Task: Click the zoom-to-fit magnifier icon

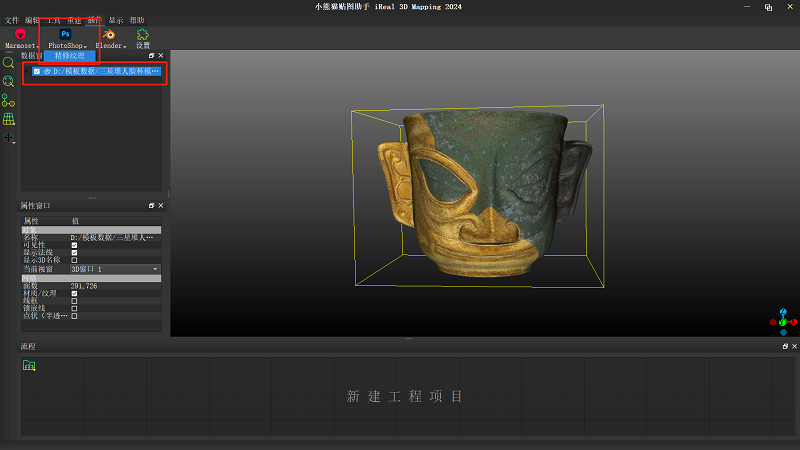Action: pos(8,82)
